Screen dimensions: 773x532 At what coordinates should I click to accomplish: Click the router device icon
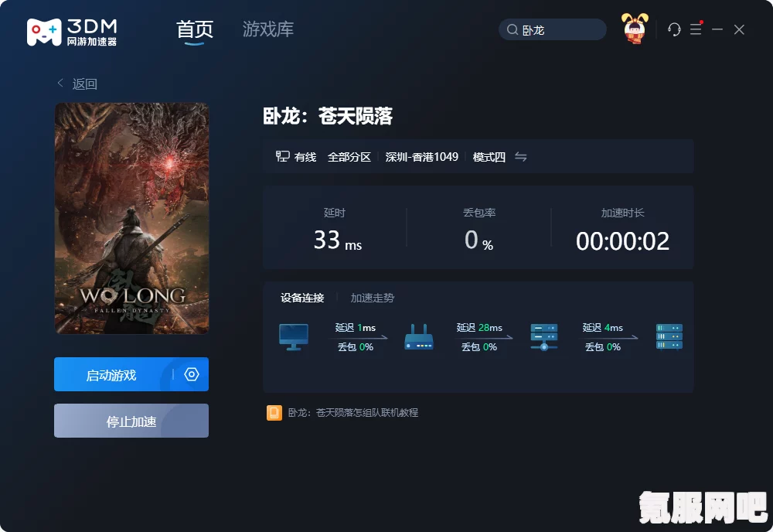(418, 337)
